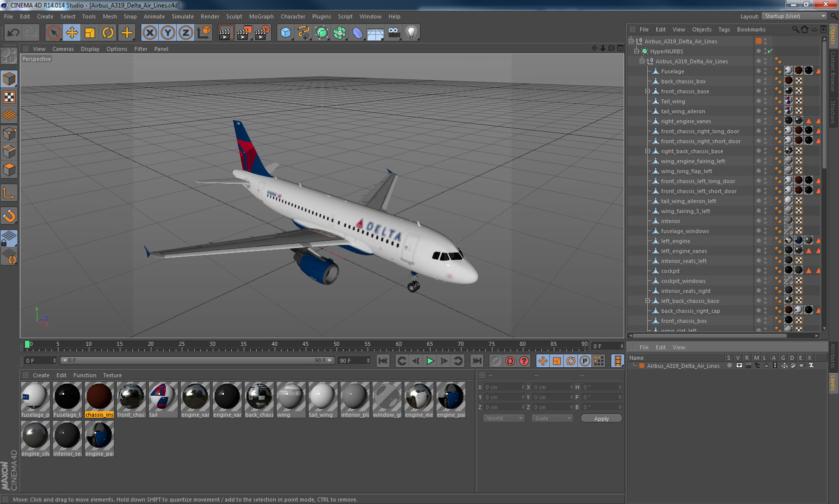Open the World coordinate dropdown
The image size is (839, 504).
coord(504,418)
